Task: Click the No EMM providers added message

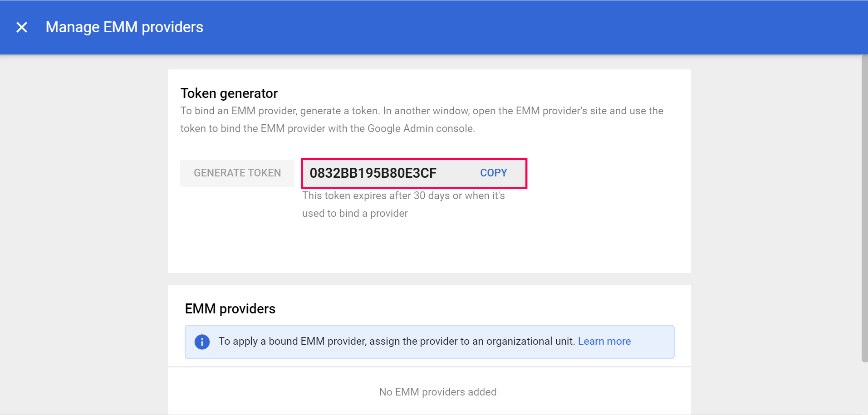Action: point(437,392)
